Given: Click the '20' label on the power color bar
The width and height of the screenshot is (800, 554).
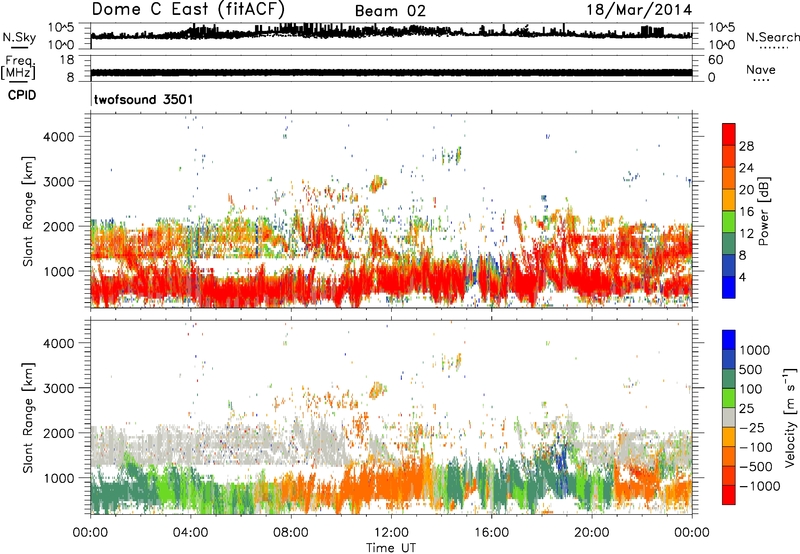Looking at the screenshot, I should pyautogui.click(x=746, y=190).
